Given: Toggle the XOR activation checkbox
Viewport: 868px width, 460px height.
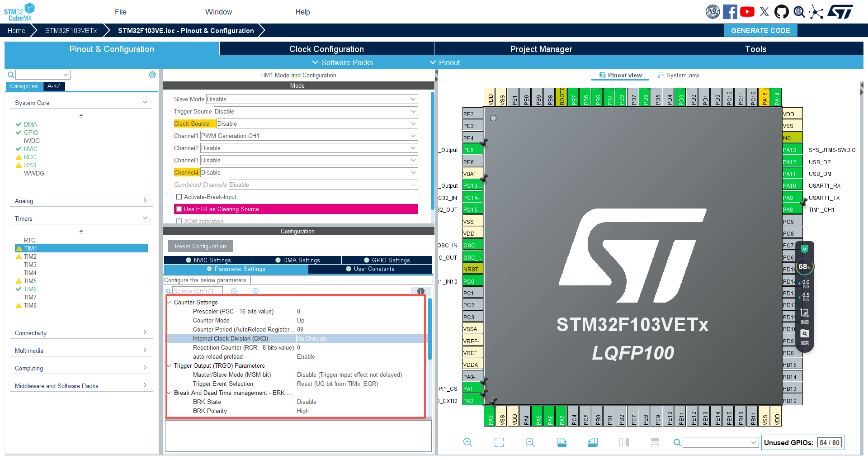Looking at the screenshot, I should [179, 221].
